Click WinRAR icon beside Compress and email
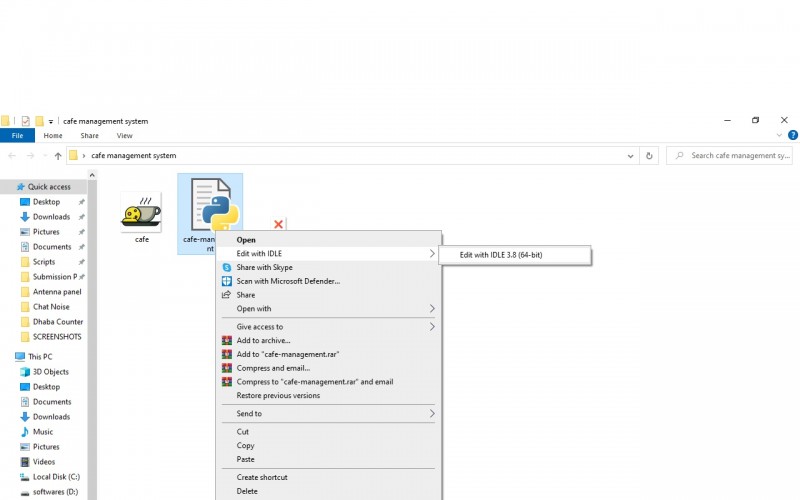This screenshot has width=800, height=500. [x=227, y=368]
